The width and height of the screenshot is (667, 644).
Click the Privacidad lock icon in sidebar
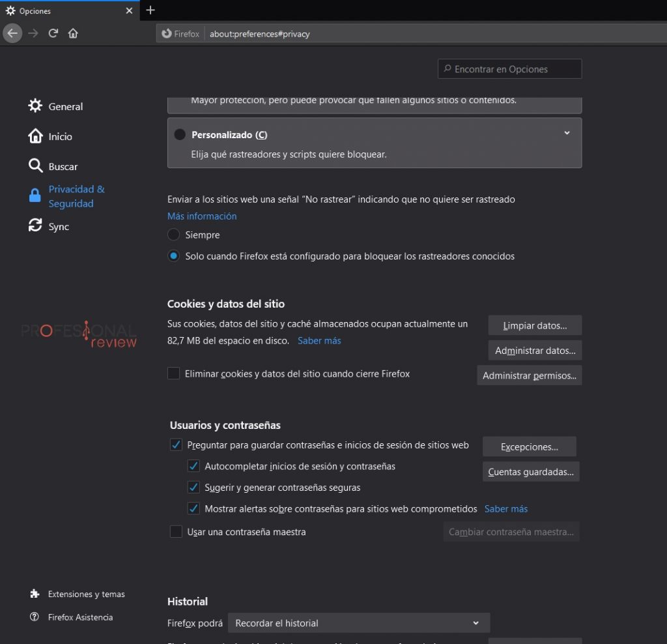tap(35, 196)
